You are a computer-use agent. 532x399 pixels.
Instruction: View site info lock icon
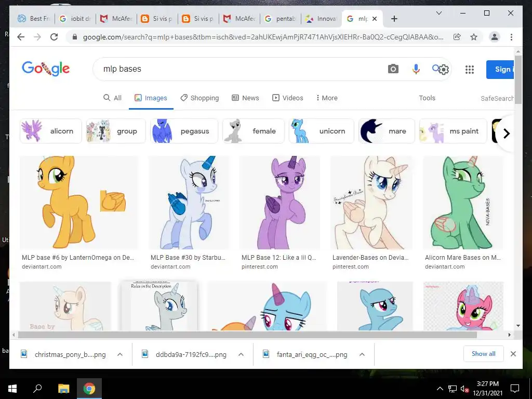click(x=75, y=37)
